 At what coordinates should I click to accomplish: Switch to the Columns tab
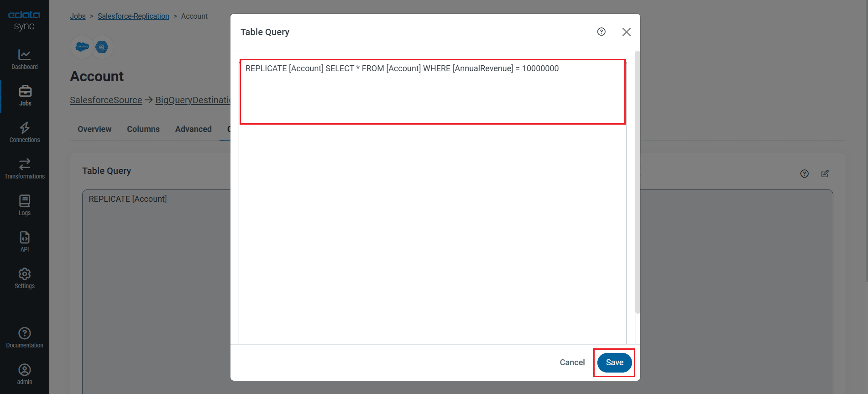143,129
